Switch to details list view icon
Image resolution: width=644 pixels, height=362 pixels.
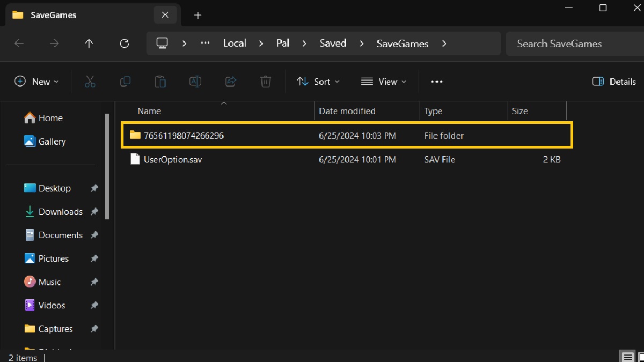pos(627,357)
